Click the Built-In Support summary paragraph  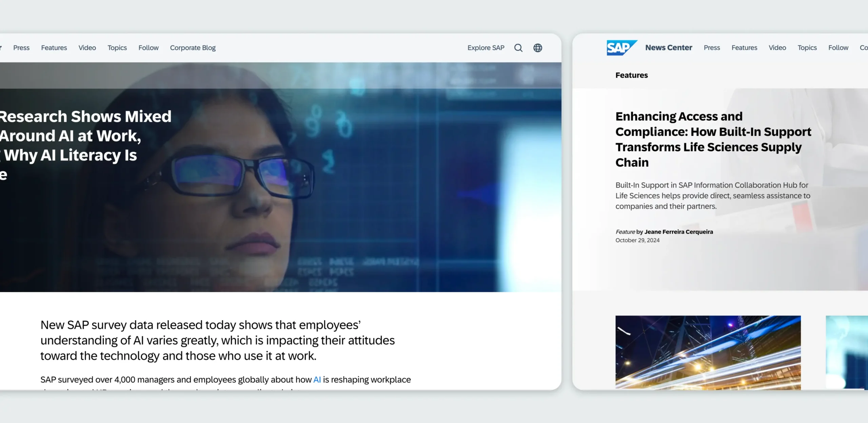tap(713, 195)
